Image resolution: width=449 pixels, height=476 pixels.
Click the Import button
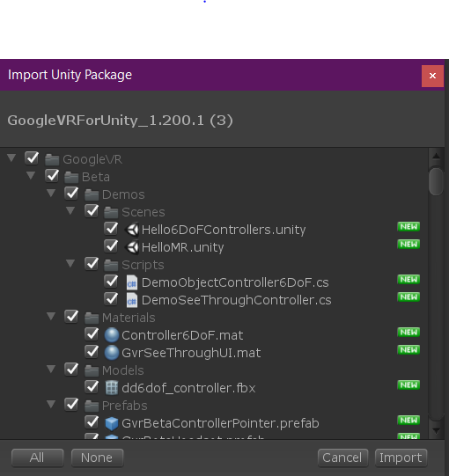point(401,458)
